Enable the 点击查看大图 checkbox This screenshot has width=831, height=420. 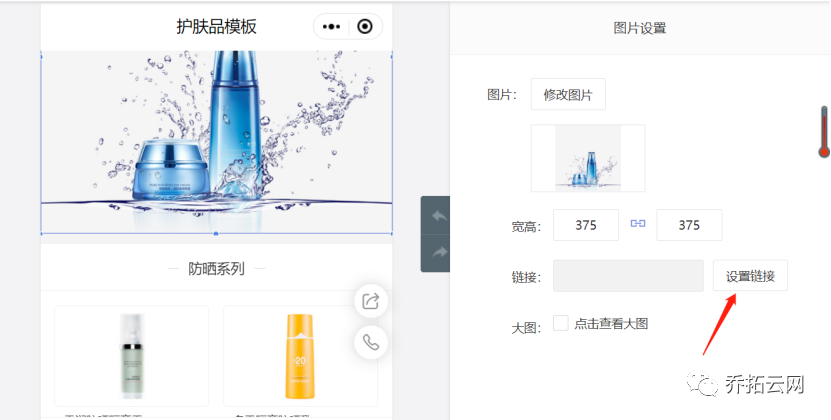[561, 322]
